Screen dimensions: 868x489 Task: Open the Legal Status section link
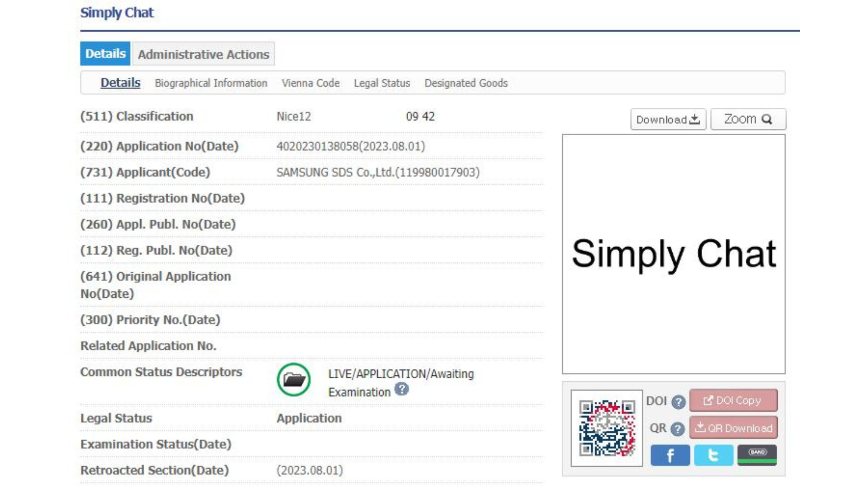(382, 83)
